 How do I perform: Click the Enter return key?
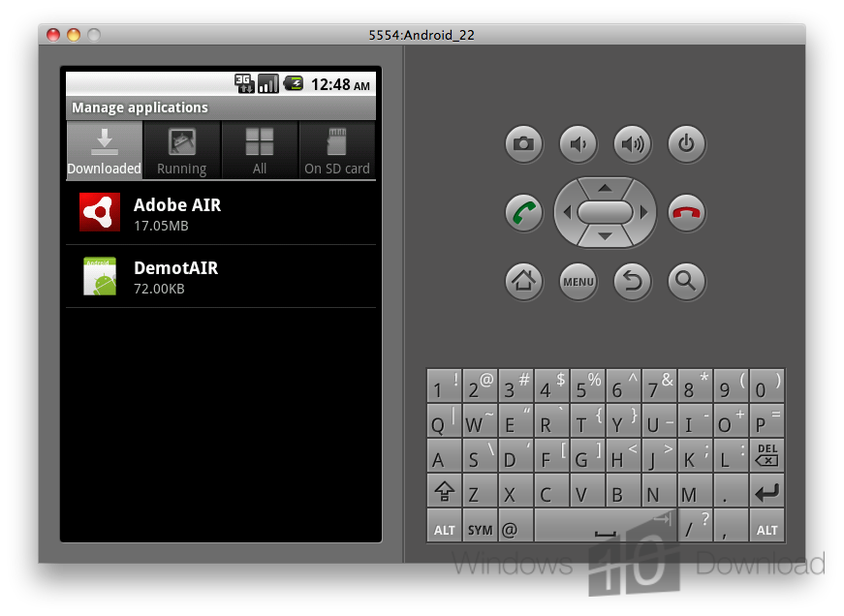[x=767, y=491]
